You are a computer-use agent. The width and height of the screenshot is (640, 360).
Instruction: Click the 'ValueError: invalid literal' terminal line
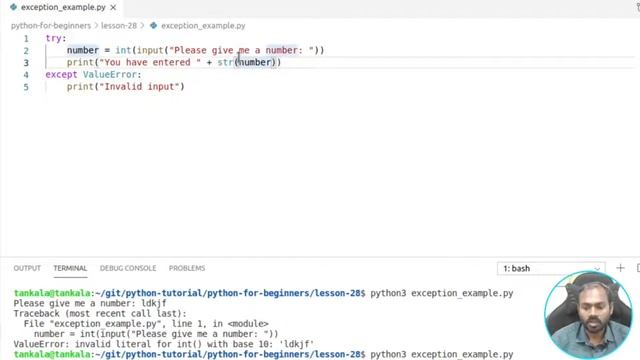tap(164, 344)
